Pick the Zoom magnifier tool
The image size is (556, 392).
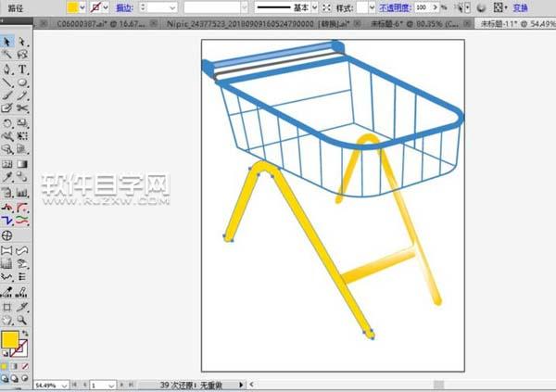point(22,321)
